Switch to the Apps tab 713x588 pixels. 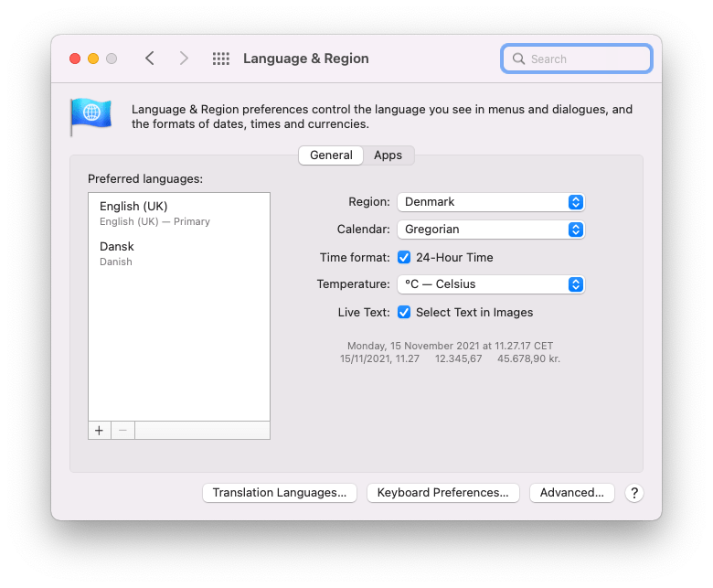tap(388, 155)
